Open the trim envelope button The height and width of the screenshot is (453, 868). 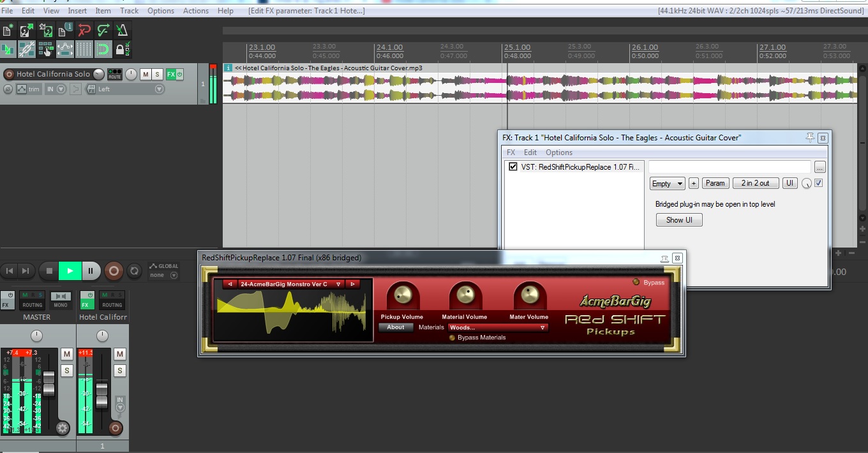[x=28, y=89]
